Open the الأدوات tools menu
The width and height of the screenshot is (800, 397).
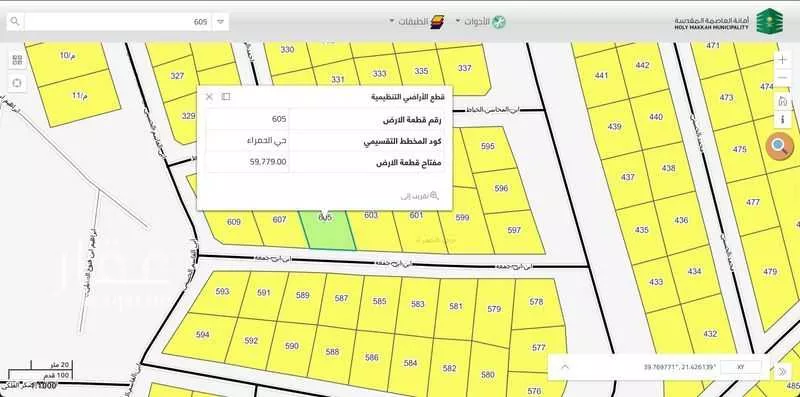[481, 22]
